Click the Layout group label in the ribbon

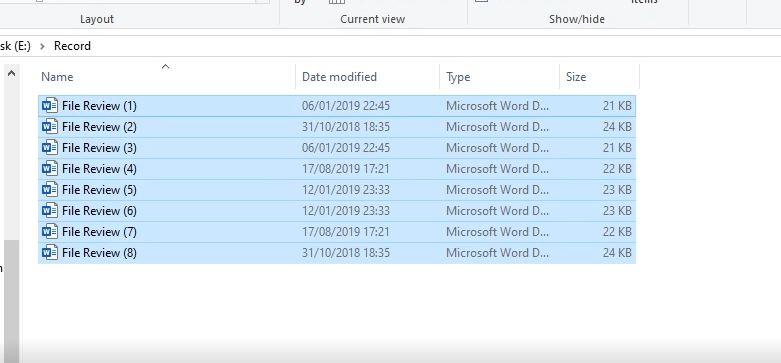97,19
